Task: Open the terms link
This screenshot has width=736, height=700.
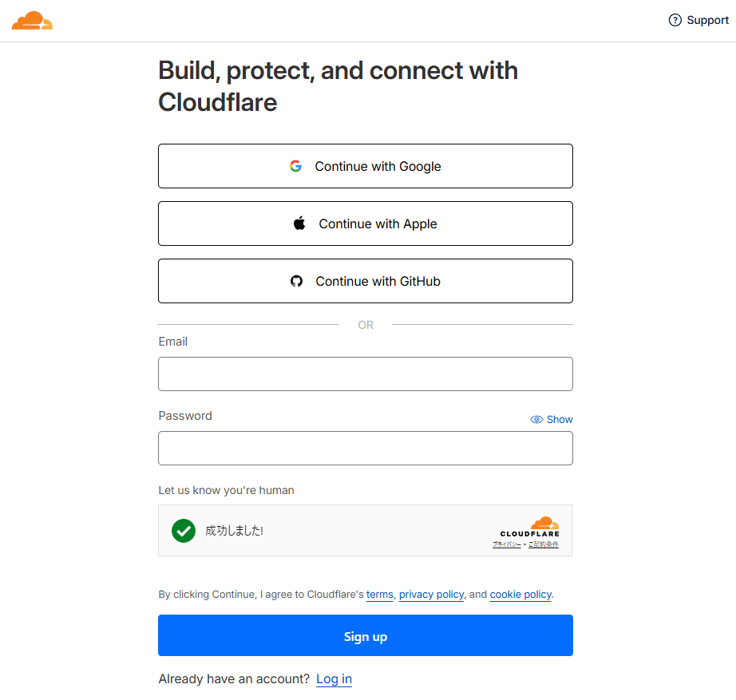Action: click(380, 595)
